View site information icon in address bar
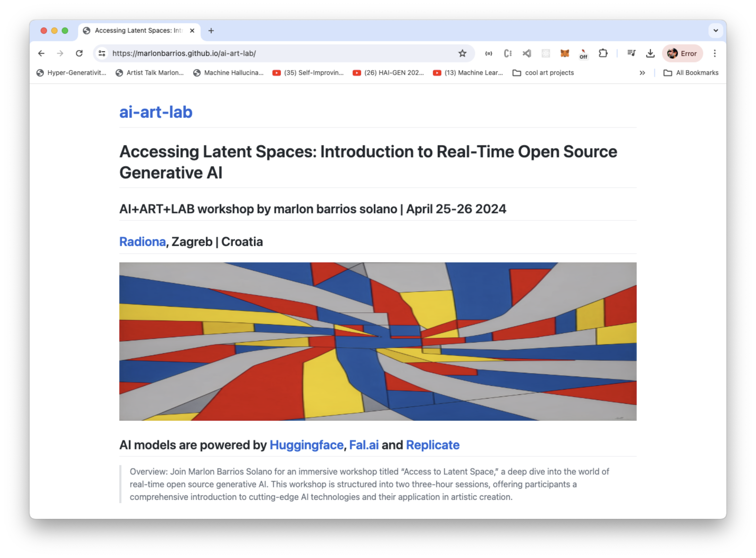Screen dimensions: 756x558 pos(102,53)
